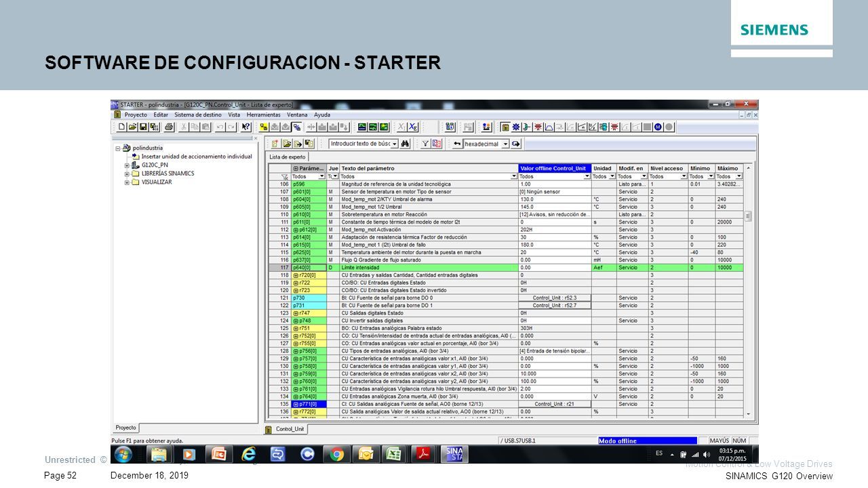The image size is (868, 488).
Task: Open the Ayuda menu
Action: tap(323, 115)
